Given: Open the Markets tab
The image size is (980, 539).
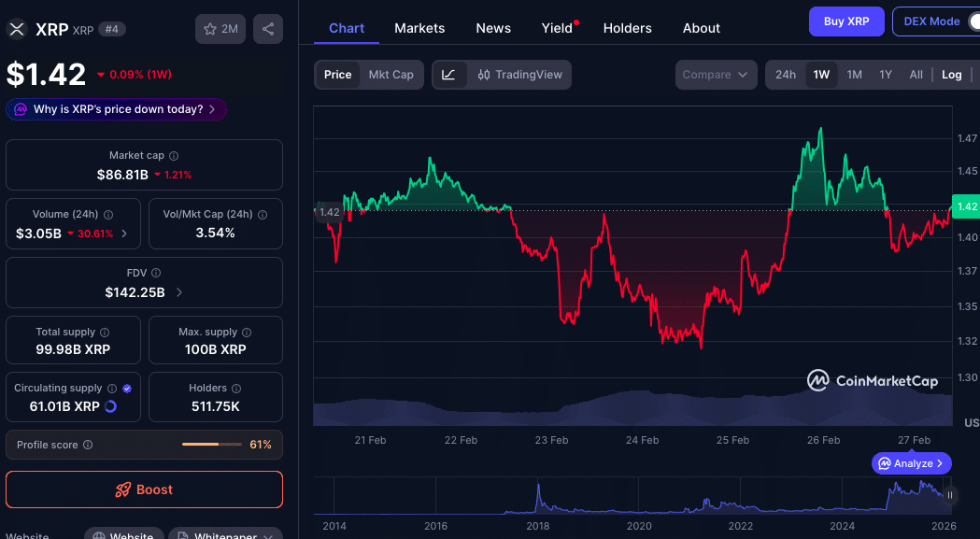Looking at the screenshot, I should [419, 28].
